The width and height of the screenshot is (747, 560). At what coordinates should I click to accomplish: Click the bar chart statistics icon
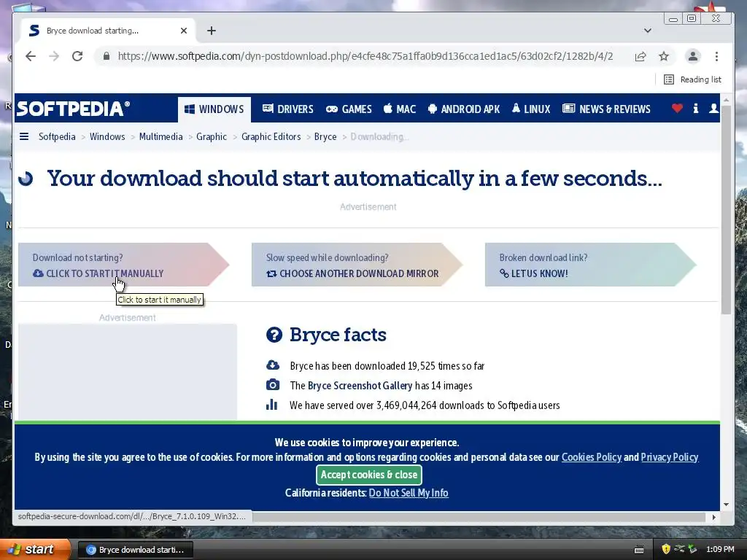pyautogui.click(x=271, y=405)
